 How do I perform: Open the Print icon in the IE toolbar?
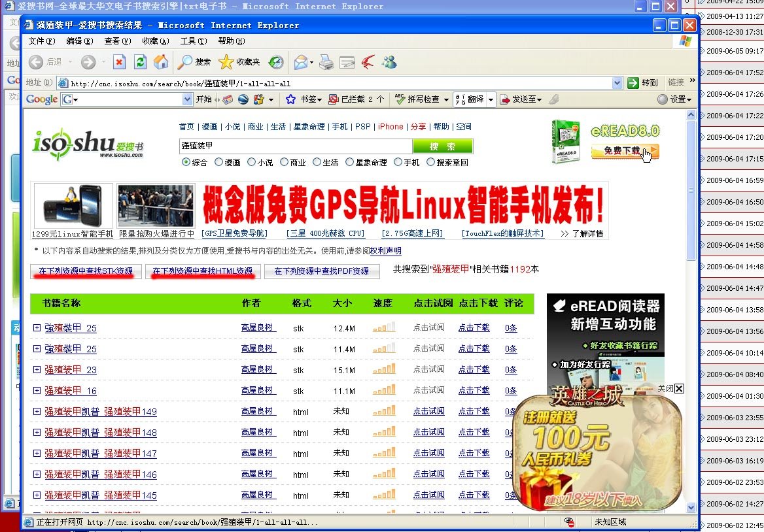[325, 62]
